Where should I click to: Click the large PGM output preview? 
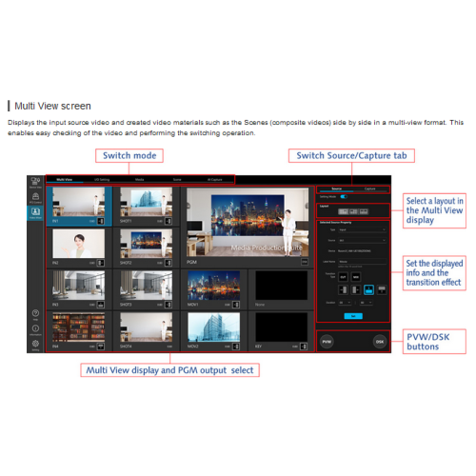(x=248, y=222)
